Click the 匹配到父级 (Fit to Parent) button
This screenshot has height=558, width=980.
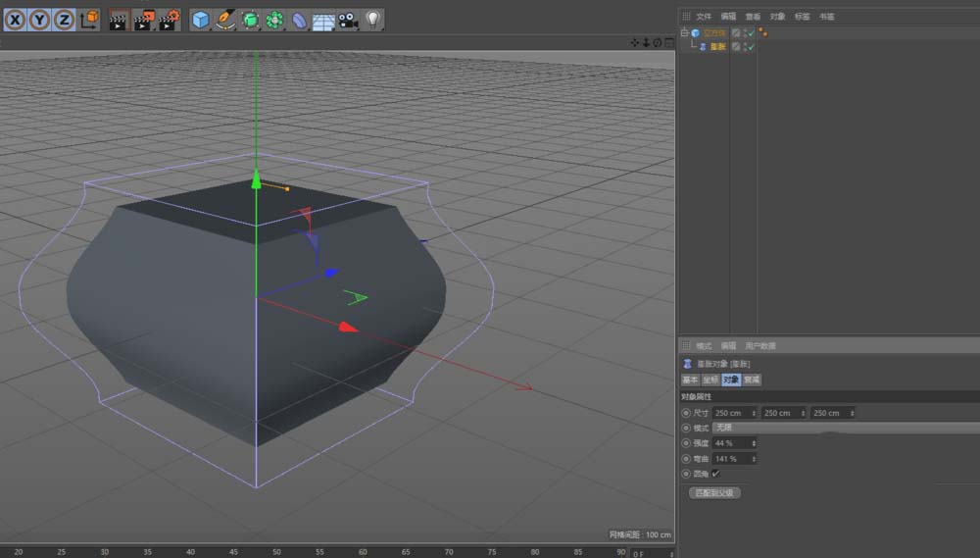point(714,492)
